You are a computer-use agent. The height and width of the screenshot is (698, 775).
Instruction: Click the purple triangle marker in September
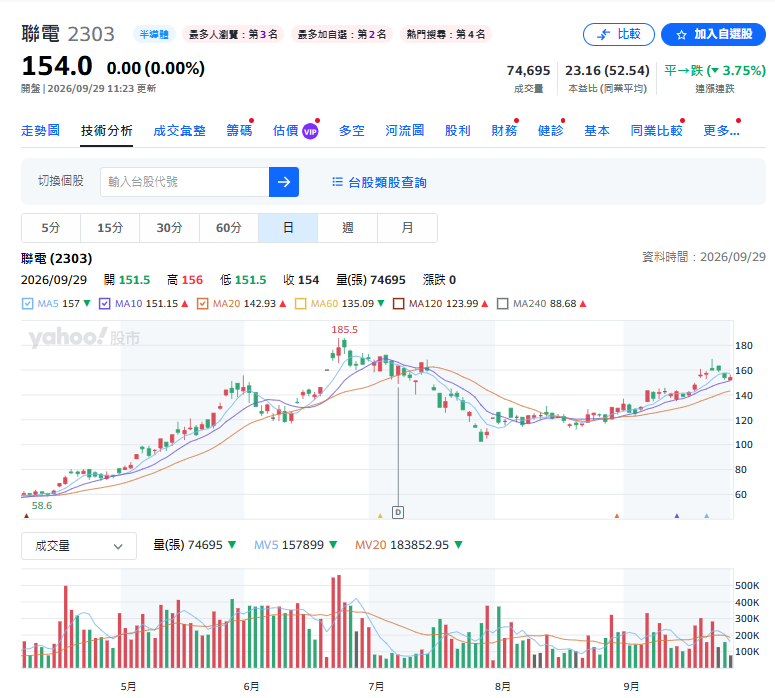[677, 516]
